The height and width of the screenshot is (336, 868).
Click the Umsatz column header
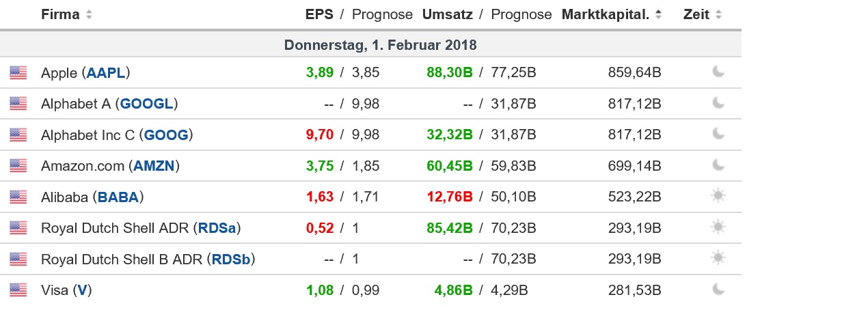[448, 14]
